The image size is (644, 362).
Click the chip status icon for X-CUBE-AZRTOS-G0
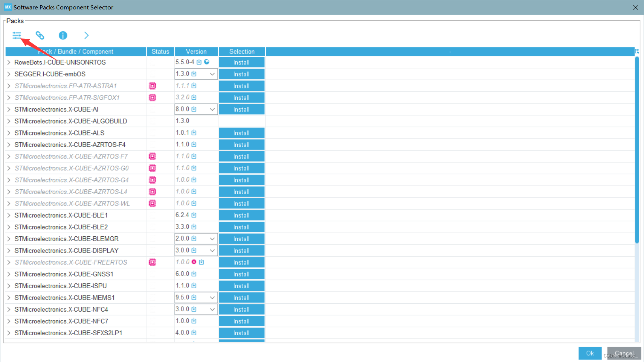(x=153, y=168)
